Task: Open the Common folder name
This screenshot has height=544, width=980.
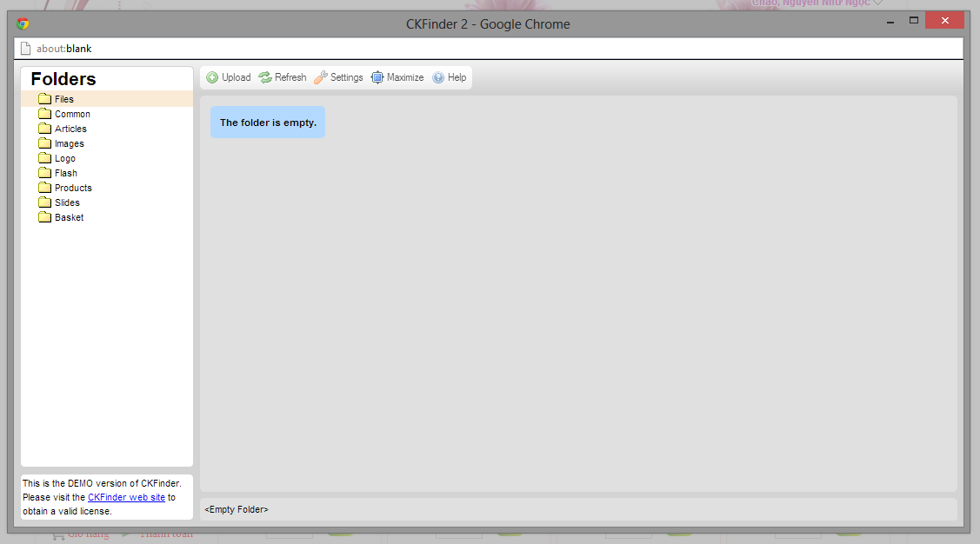Action: pos(72,114)
